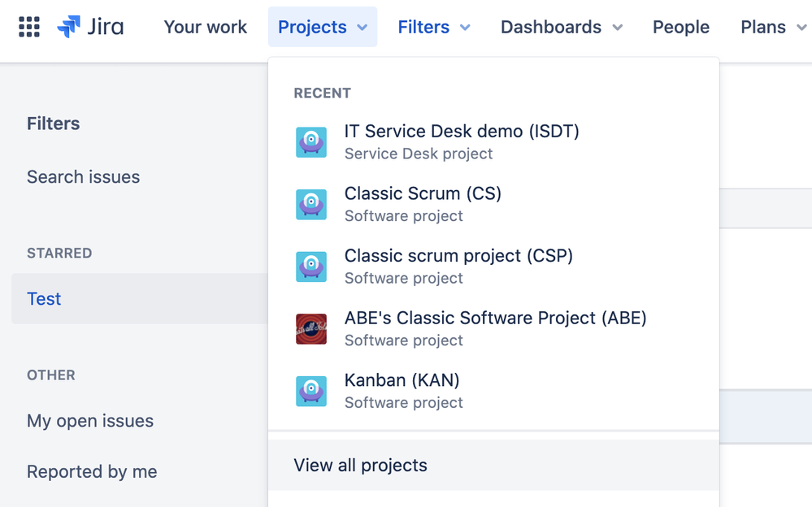812x507 pixels.
Task: Go to Your work
Action: pos(206,27)
